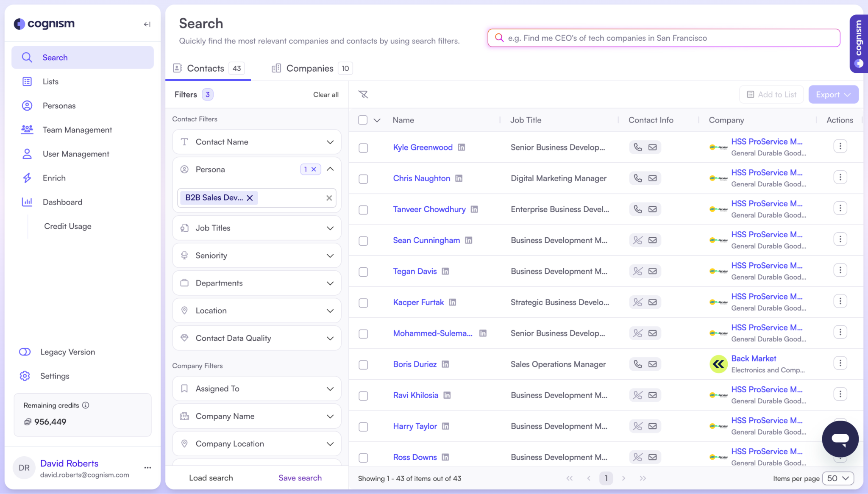Image resolution: width=868 pixels, height=494 pixels.
Task: Check the box for Sean Cunningham
Action: coord(363,241)
